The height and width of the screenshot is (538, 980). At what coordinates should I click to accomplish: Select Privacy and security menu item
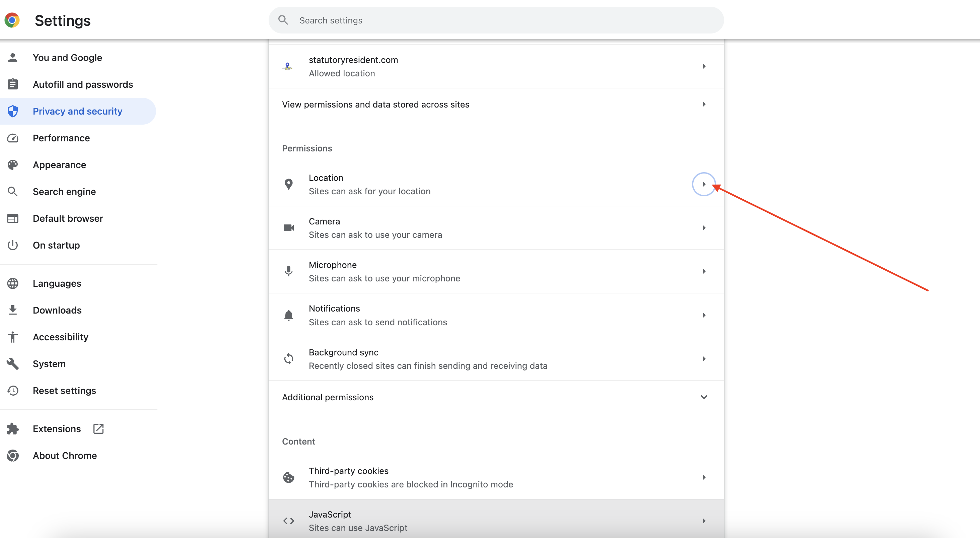coord(77,111)
